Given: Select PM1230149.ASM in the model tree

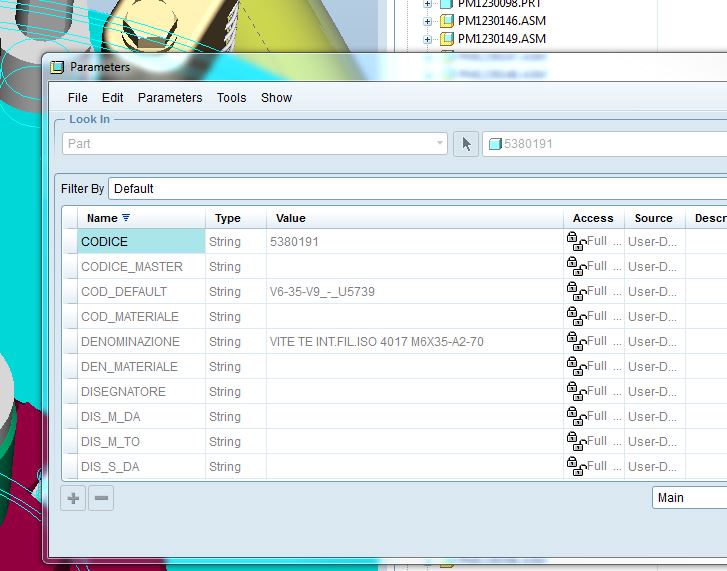Looking at the screenshot, I should 502,39.
